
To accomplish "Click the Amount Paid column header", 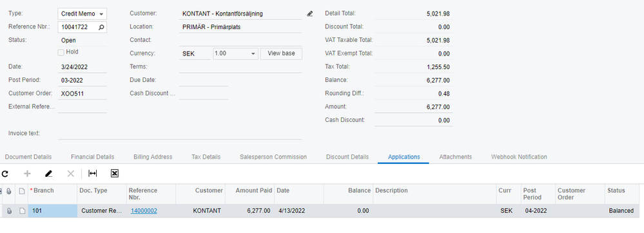I will [249, 194].
